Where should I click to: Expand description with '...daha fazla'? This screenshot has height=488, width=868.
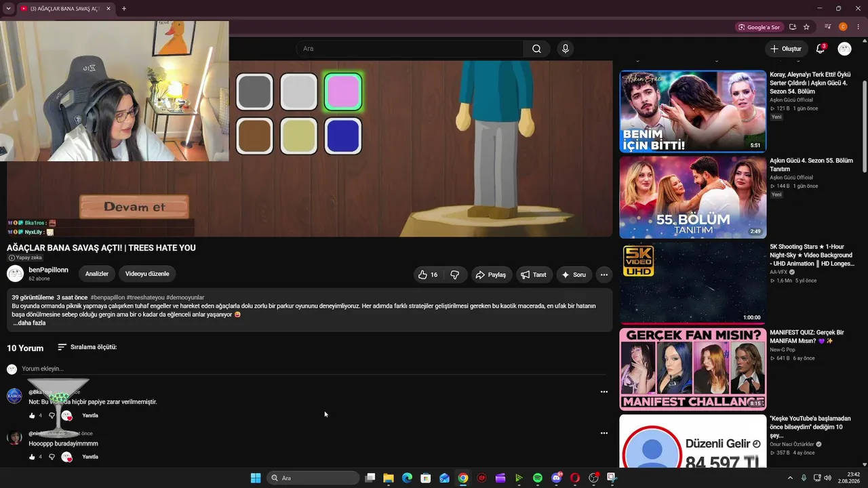(x=29, y=323)
